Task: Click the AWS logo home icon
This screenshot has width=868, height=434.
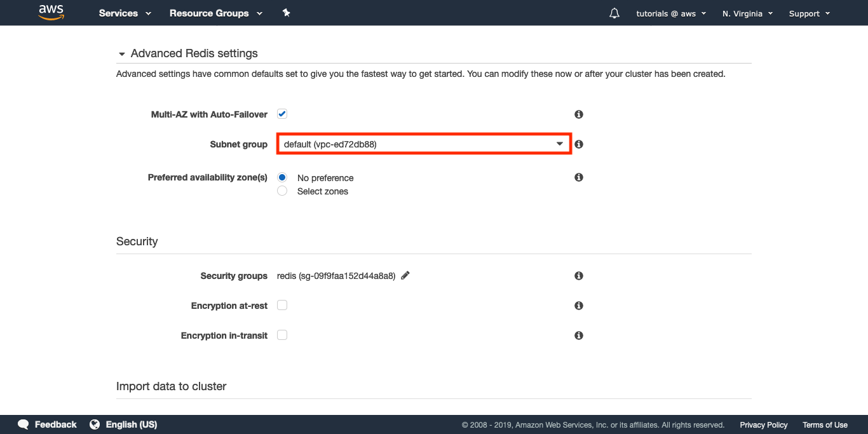Action: tap(51, 13)
